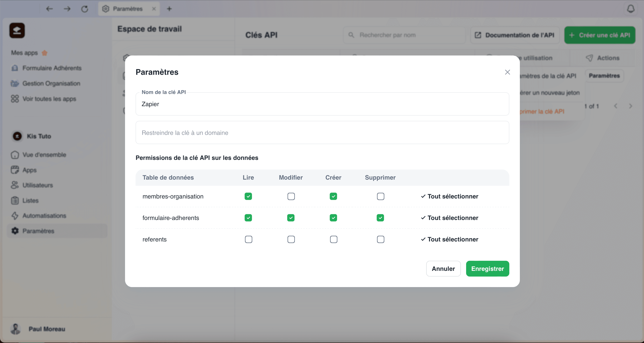The image size is (644, 343).
Task: Open Utilisateurs section
Action: (32, 185)
